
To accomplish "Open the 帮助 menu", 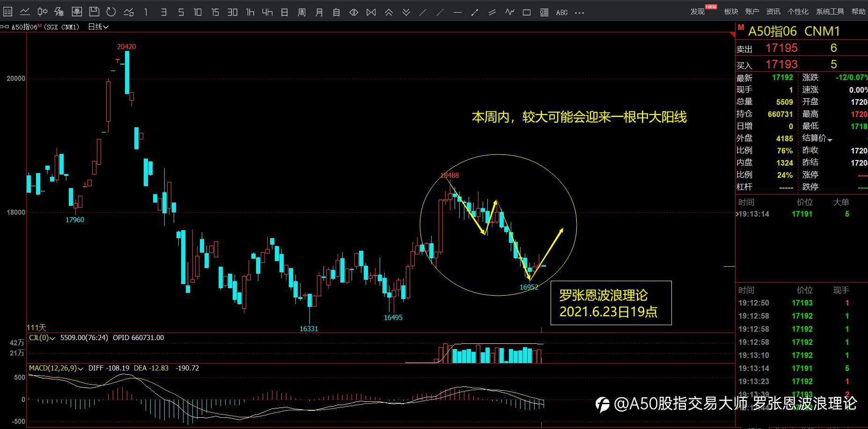I will coord(858,12).
